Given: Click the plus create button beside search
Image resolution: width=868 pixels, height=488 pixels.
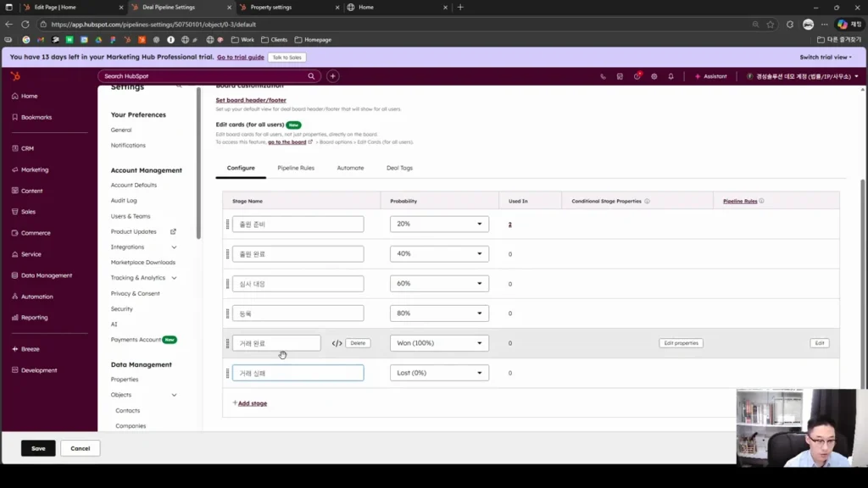Looking at the screenshot, I should (332, 76).
